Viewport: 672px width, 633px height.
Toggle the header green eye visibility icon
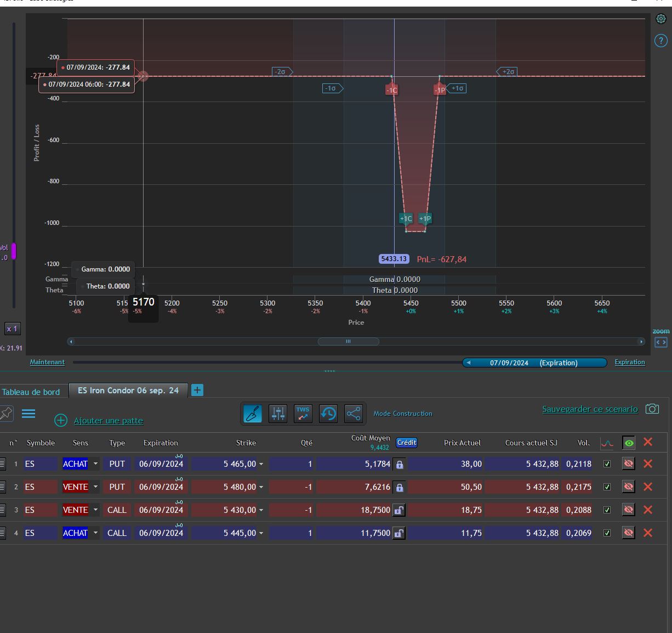click(x=629, y=443)
